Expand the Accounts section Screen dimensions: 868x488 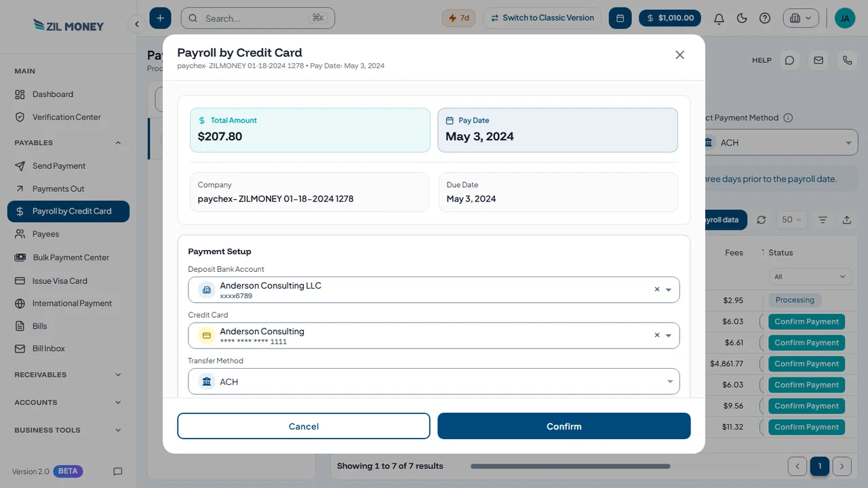click(x=118, y=403)
